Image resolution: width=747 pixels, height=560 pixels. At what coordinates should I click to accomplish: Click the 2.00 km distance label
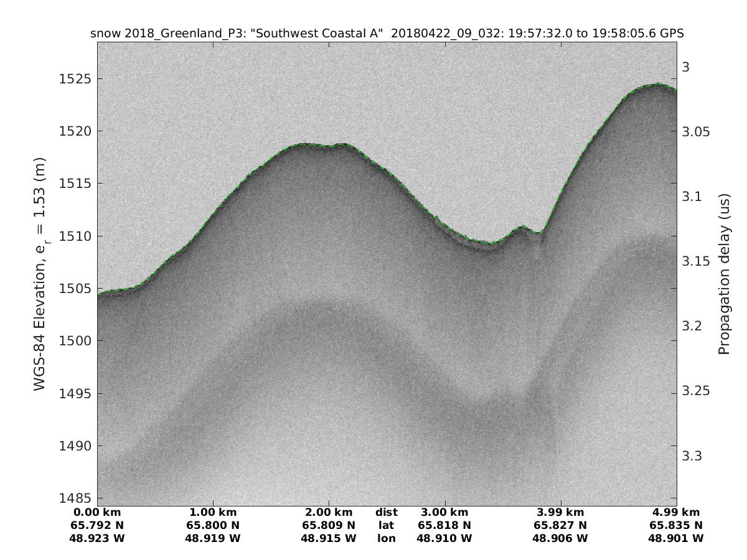click(x=329, y=512)
